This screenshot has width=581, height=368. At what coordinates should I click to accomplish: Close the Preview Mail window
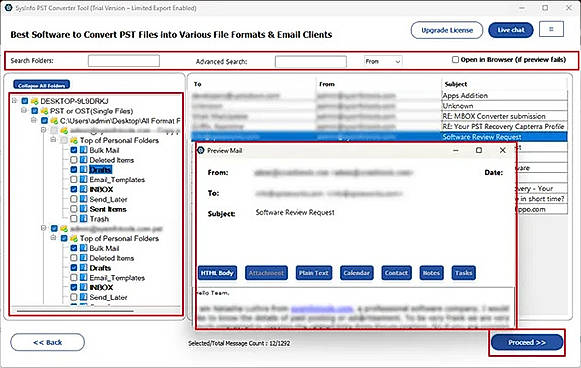pos(502,150)
